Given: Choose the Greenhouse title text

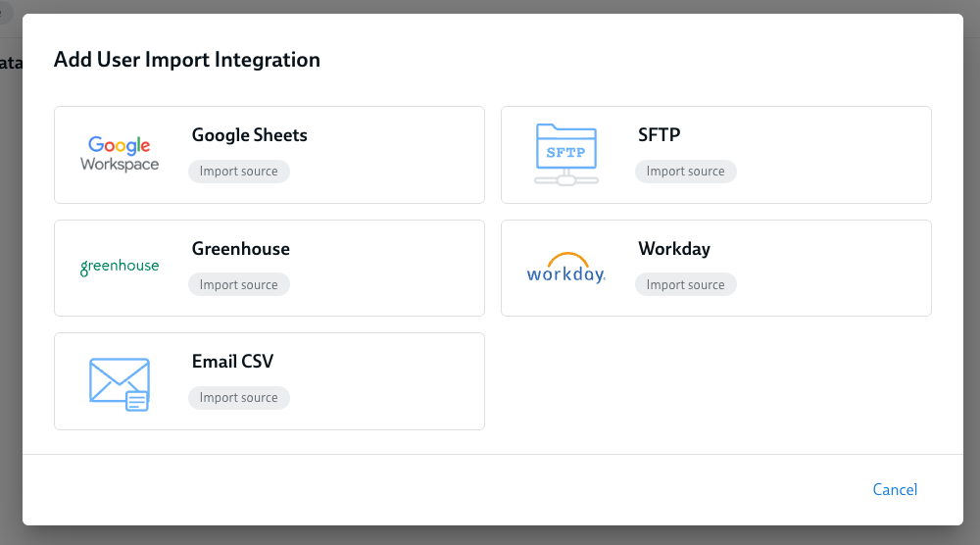Looking at the screenshot, I should click(x=241, y=249).
